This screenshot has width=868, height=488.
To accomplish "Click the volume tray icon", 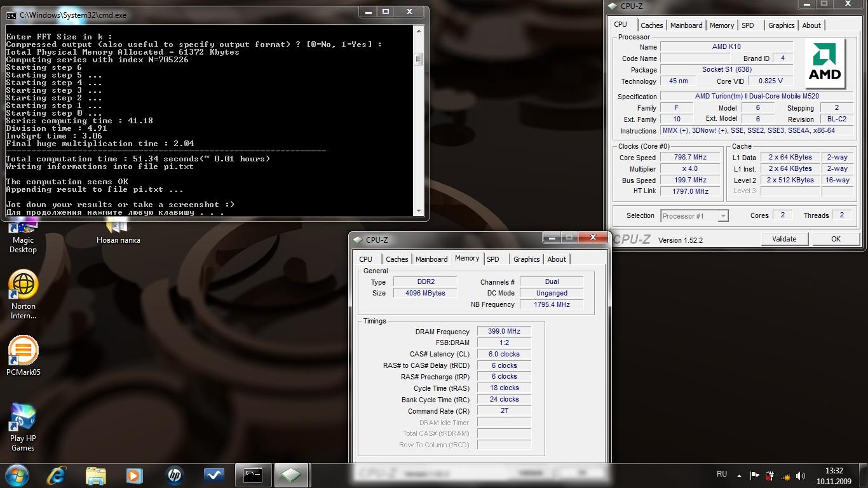I will pyautogui.click(x=802, y=475).
